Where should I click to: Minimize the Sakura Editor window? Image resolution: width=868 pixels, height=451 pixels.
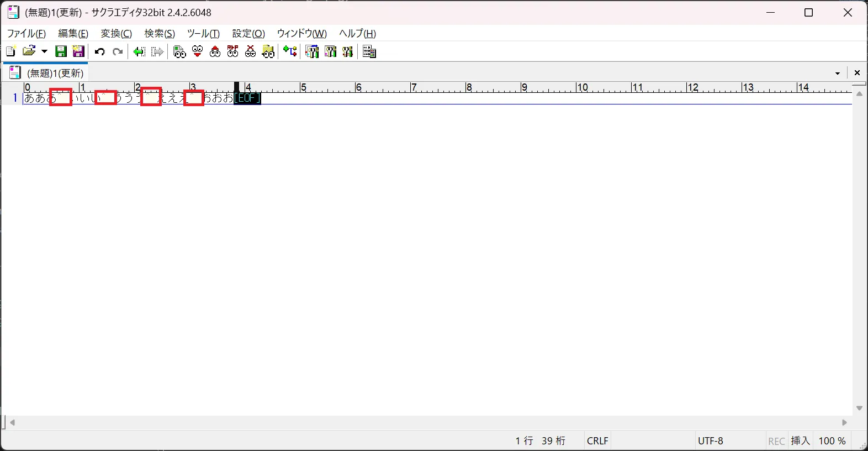click(x=771, y=12)
